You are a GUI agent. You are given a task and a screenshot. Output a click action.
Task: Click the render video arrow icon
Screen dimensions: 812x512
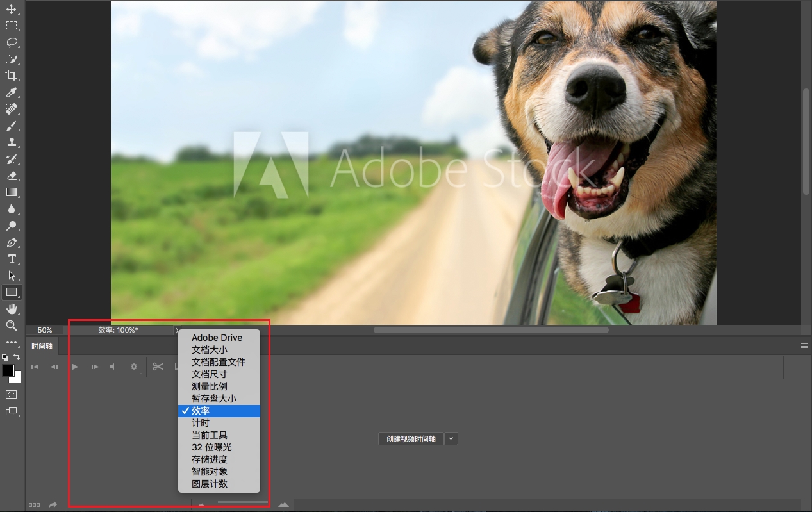pyautogui.click(x=53, y=505)
